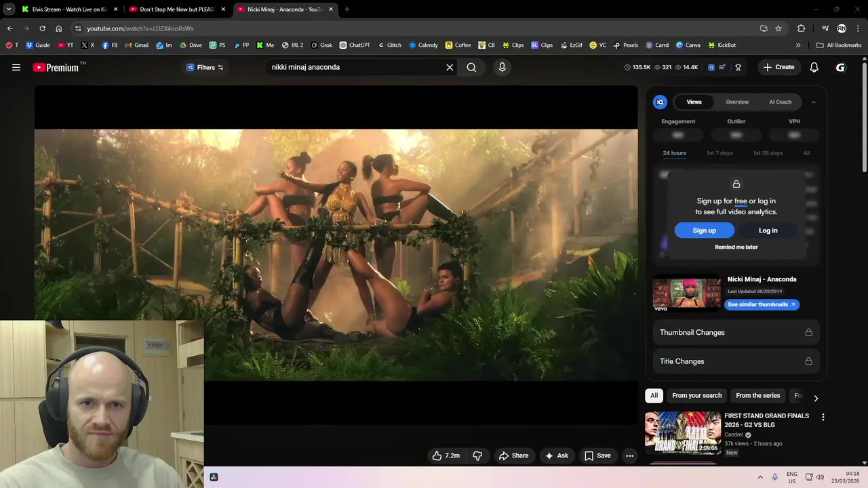Show more related-video filter chips
868x488 pixels.
click(x=816, y=398)
